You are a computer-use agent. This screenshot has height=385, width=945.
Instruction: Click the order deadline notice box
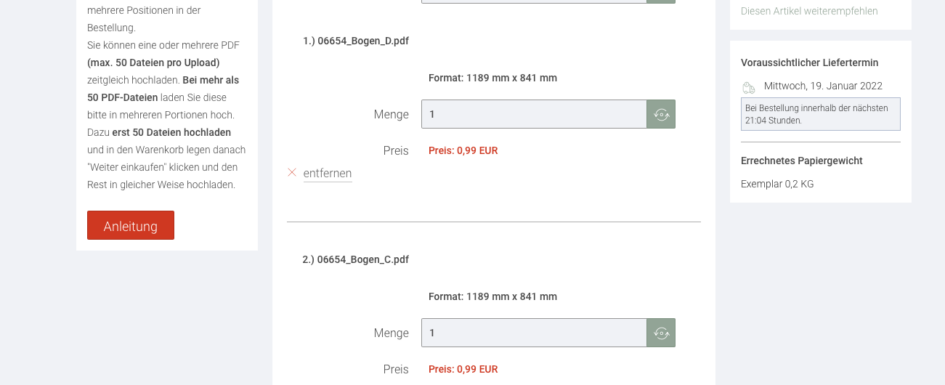[820, 114]
